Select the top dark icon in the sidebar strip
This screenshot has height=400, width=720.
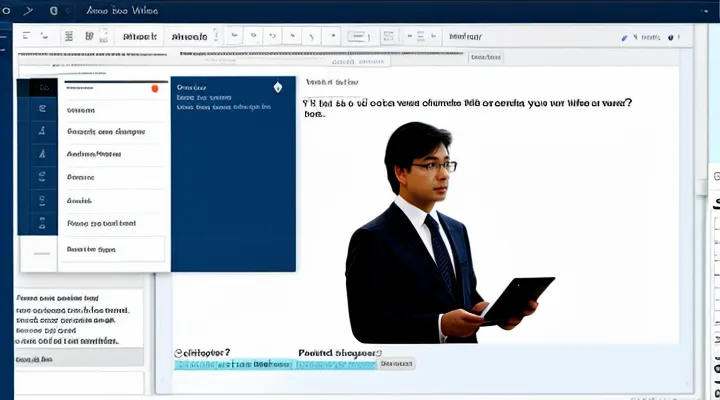pyautogui.click(x=40, y=88)
